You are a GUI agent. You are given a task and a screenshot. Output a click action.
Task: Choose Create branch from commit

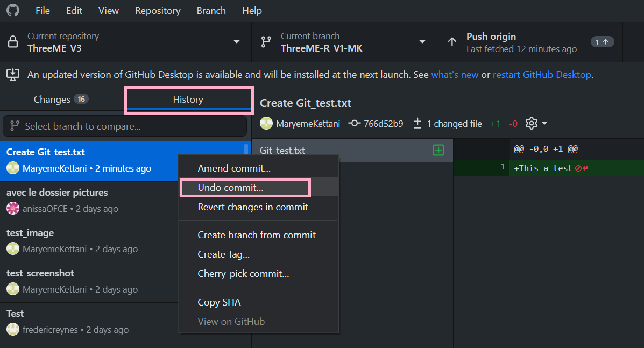click(258, 235)
